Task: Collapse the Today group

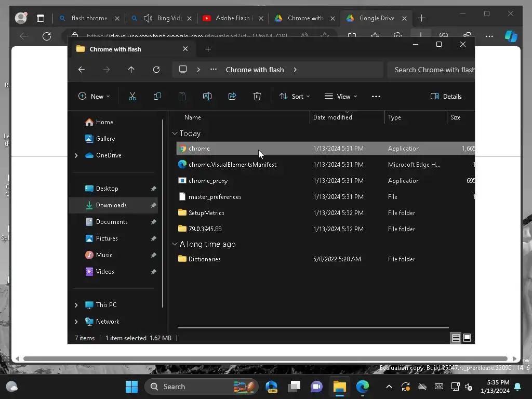Action: tap(175, 134)
